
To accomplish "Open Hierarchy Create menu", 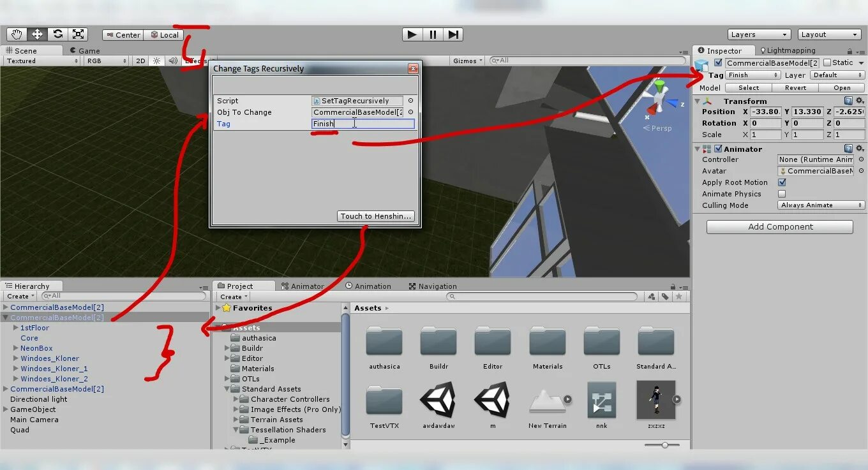I will (x=20, y=297).
